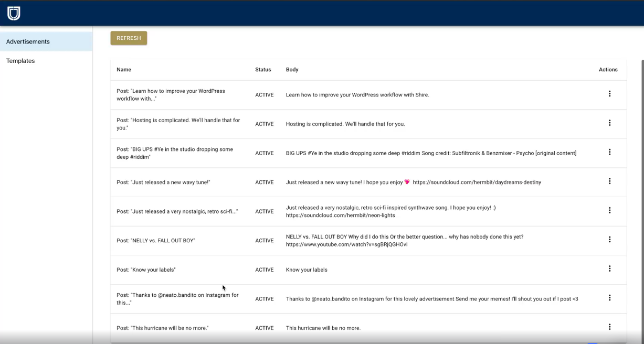Open actions menu for WordPress workflow post
644x344 pixels.
609,94
